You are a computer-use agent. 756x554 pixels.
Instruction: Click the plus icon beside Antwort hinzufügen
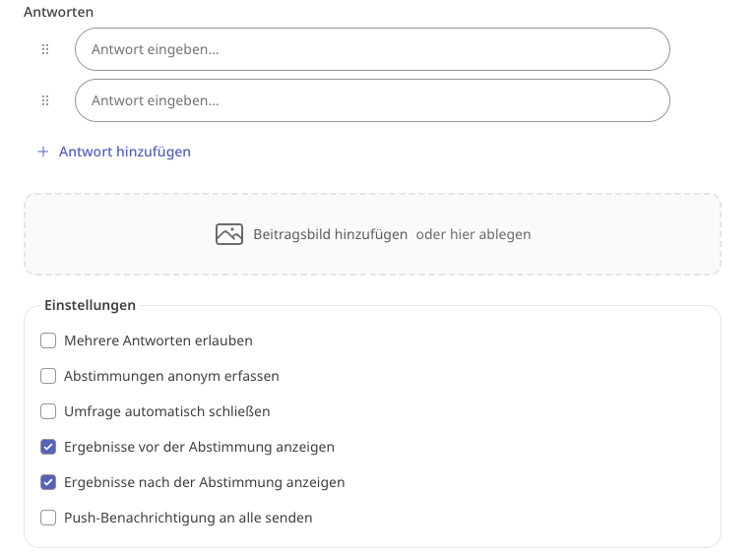click(x=43, y=152)
